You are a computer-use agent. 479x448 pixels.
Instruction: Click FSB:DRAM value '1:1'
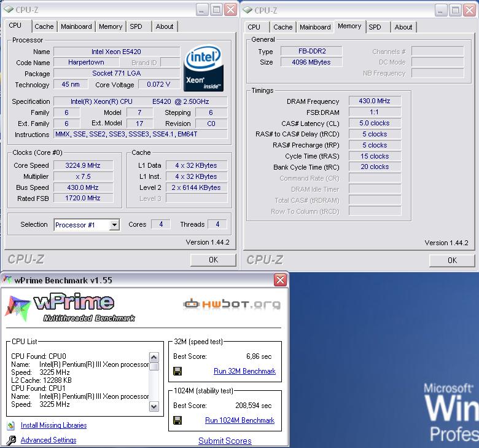click(375, 112)
